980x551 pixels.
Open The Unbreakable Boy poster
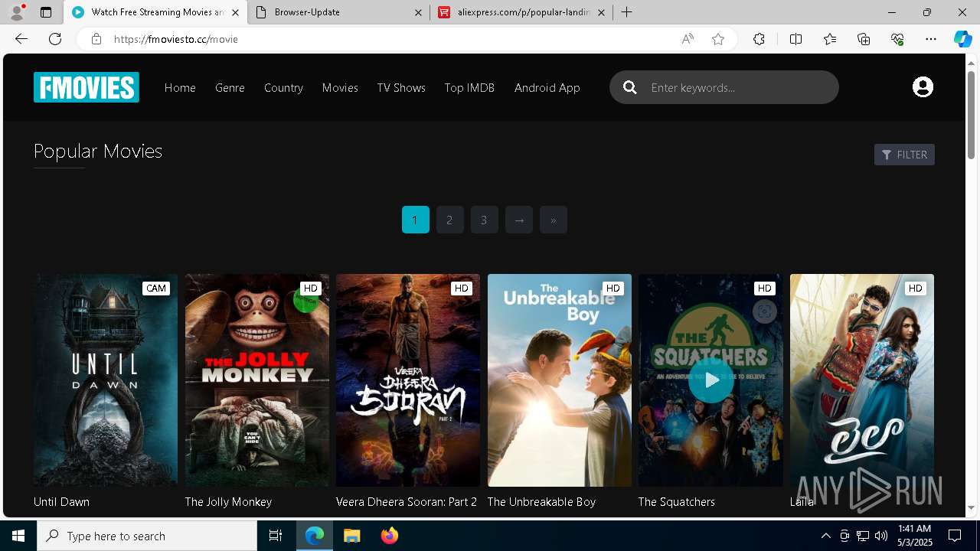[x=560, y=380]
